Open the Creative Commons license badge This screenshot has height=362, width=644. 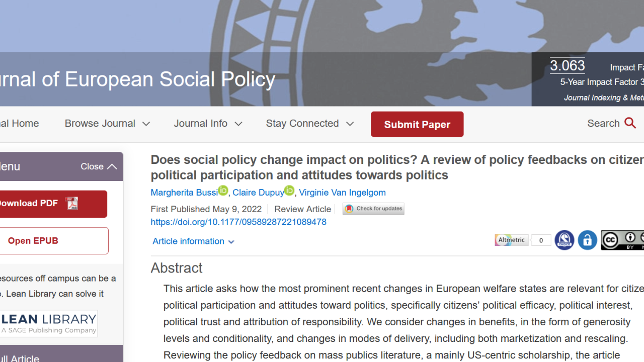[622, 240]
